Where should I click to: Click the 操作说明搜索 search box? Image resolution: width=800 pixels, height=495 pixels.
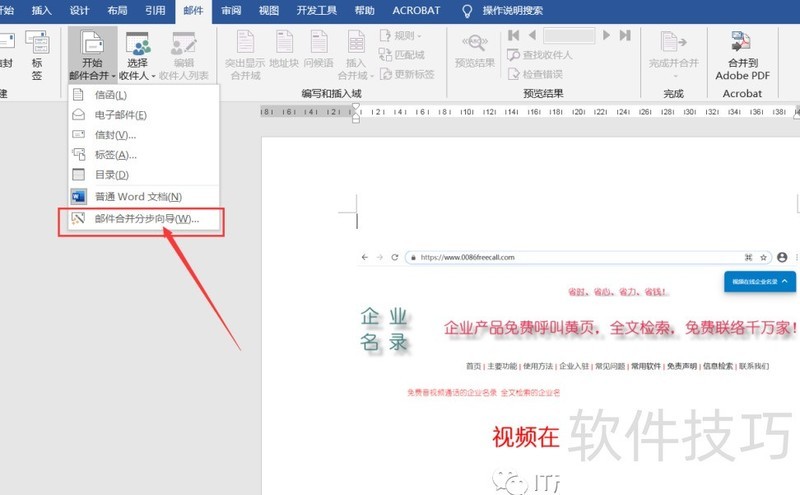(x=512, y=10)
